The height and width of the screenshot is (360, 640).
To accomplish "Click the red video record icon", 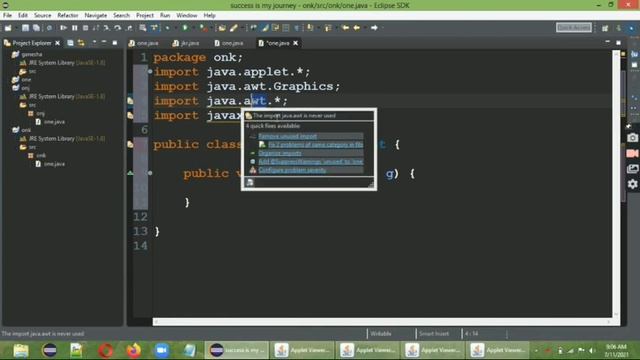I will coord(632,153).
